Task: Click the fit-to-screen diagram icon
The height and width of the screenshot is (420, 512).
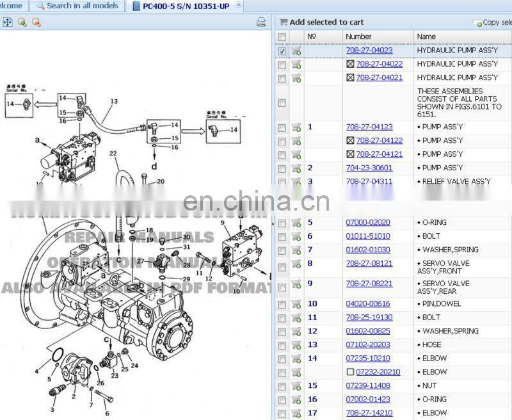Action: click(8, 22)
